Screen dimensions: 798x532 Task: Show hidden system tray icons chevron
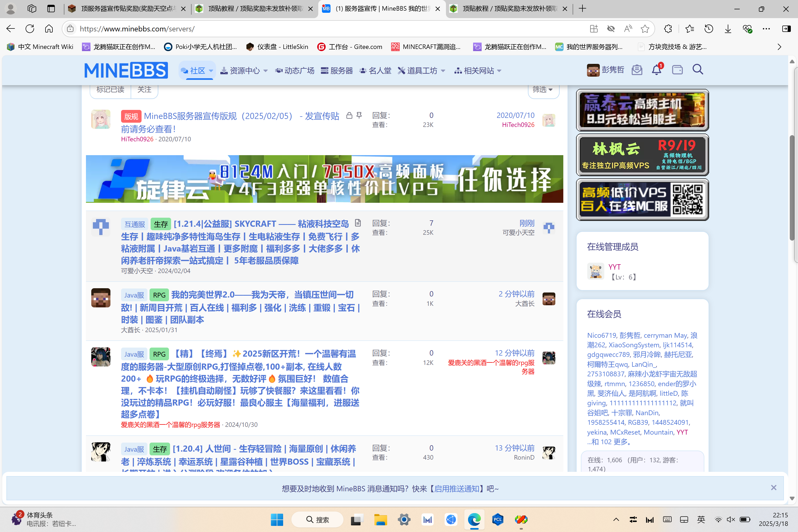pyautogui.click(x=616, y=519)
